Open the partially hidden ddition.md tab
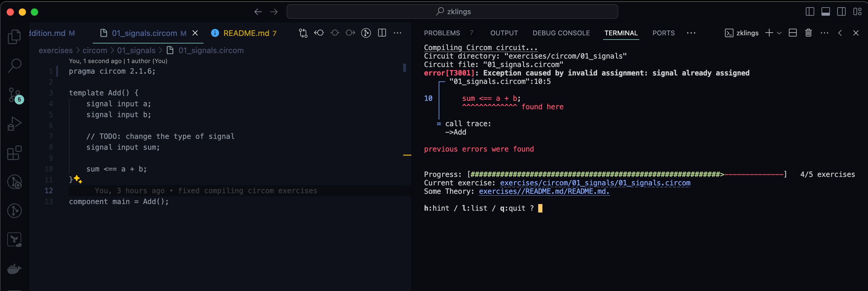This screenshot has height=291, width=868. click(52, 33)
